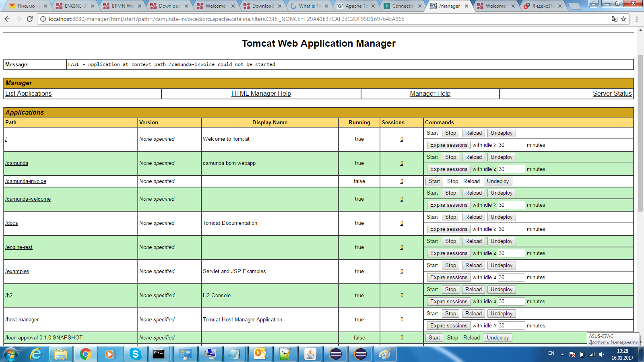Stop the /examples application
Screen dimensions: 644x362
click(x=451, y=265)
